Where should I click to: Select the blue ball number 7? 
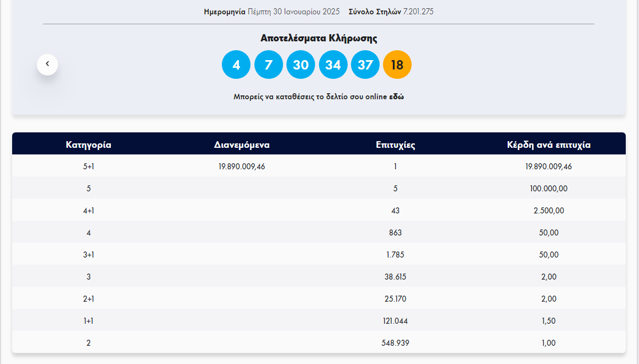coord(268,65)
